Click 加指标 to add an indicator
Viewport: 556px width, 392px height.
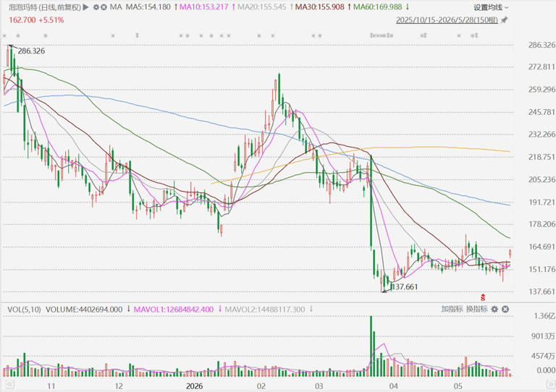tap(452, 309)
